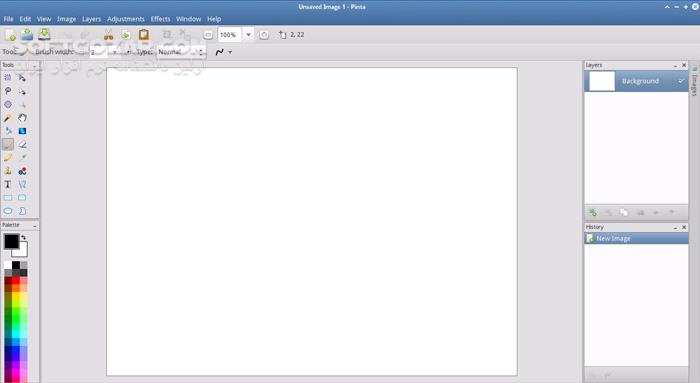Open the Effects menu
The width and height of the screenshot is (700, 383).
pyautogui.click(x=160, y=19)
